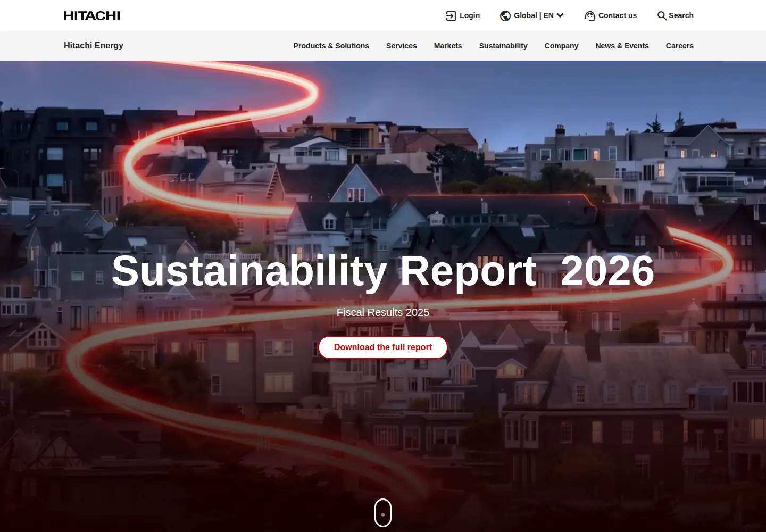Click the Hitachi logo
Screen dimensions: 766x532
(91, 16)
